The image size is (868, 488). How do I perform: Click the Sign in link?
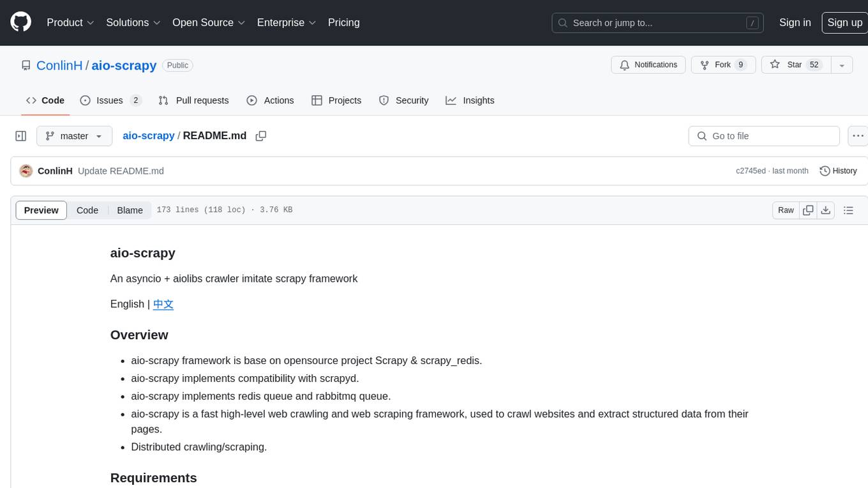[795, 22]
